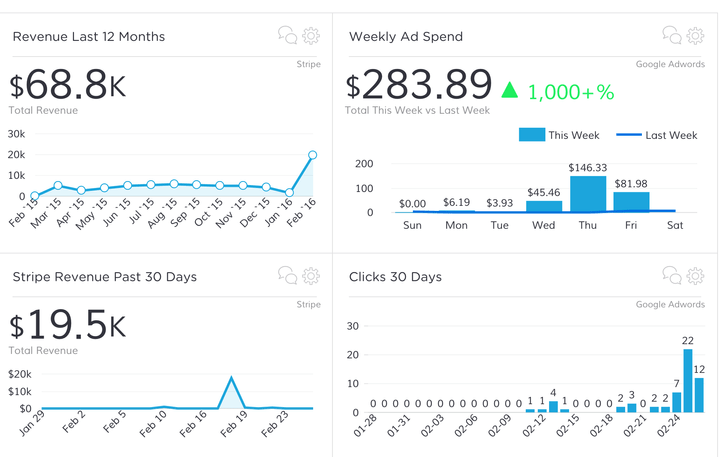Click the Weekly Ad Spend title
Image resolution: width=720 pixels, height=457 pixels.
click(405, 37)
